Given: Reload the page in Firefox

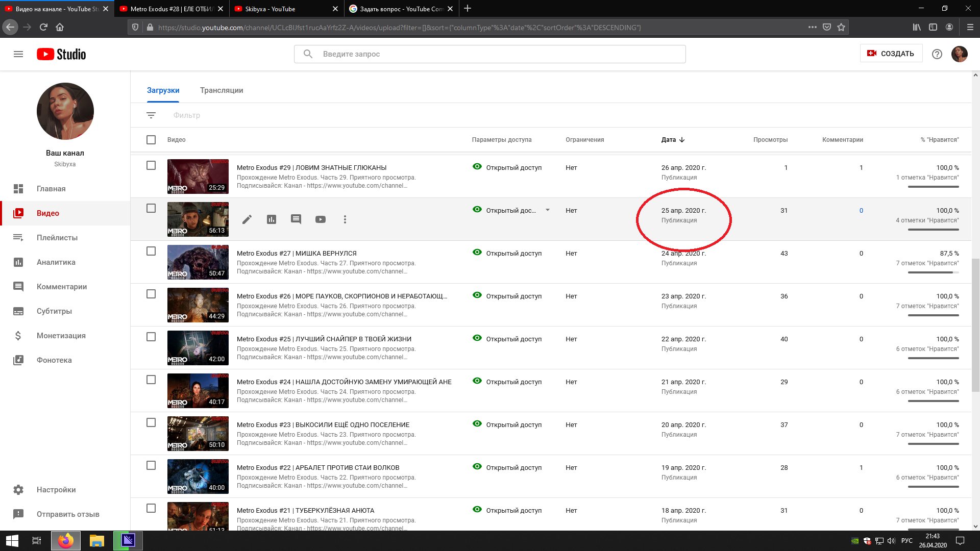Looking at the screenshot, I should click(x=43, y=27).
